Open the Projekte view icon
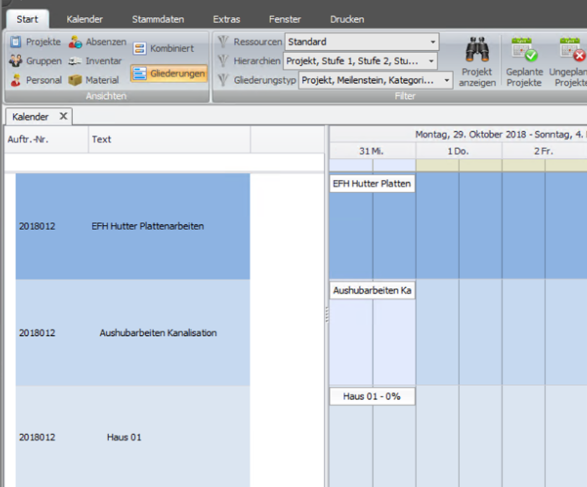The height and width of the screenshot is (487, 587). tap(15, 42)
